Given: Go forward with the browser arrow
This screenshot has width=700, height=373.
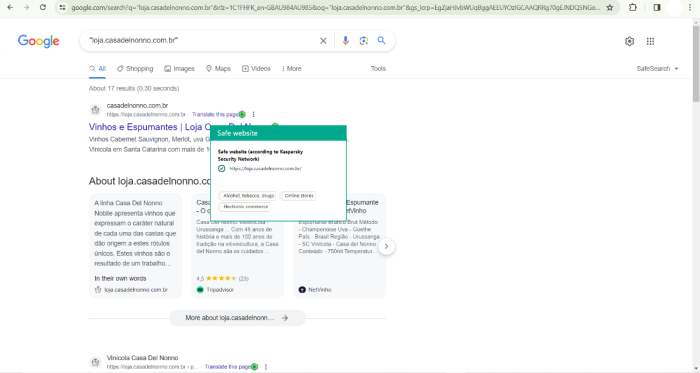Looking at the screenshot, I should [26, 8].
